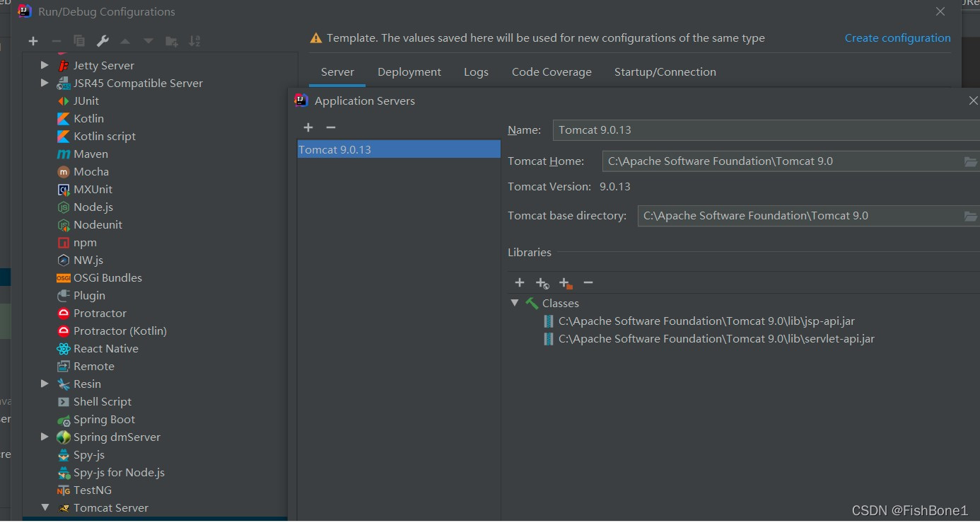Click Maven icon in template list
The width and height of the screenshot is (980, 523).
click(x=64, y=154)
